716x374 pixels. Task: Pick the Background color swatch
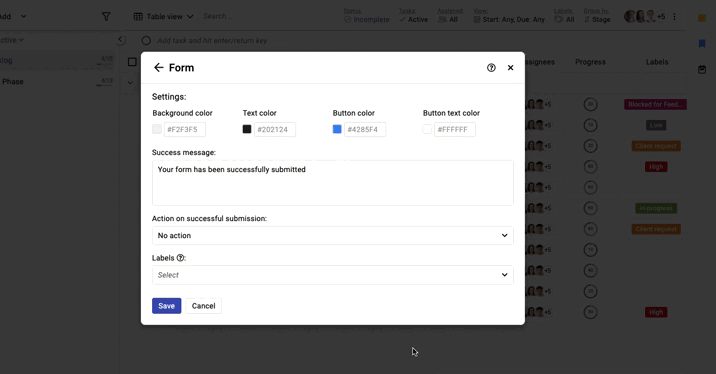point(157,129)
